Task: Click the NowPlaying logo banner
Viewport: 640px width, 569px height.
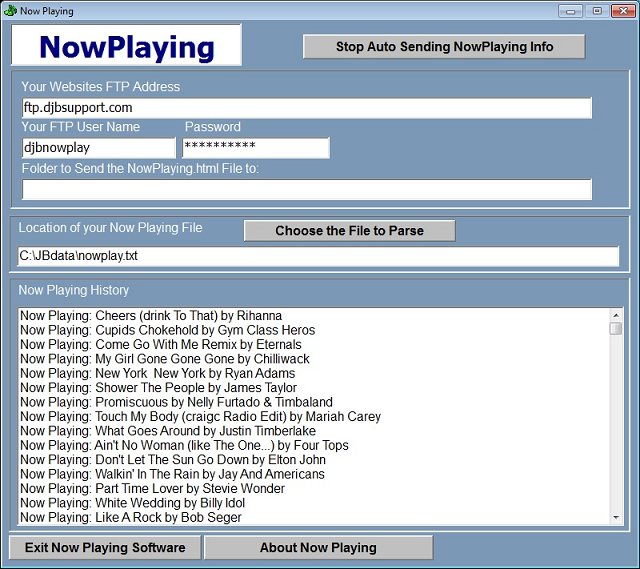Action: tap(126, 46)
